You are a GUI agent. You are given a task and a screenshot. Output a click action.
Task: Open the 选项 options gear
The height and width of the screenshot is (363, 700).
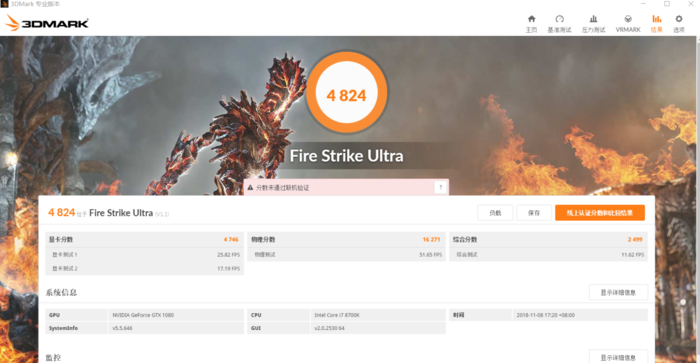[679, 24]
